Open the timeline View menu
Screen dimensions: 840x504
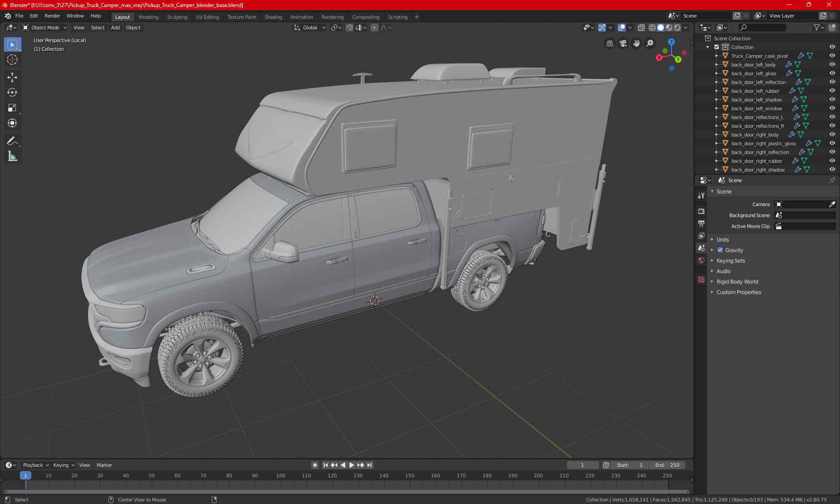coord(84,465)
